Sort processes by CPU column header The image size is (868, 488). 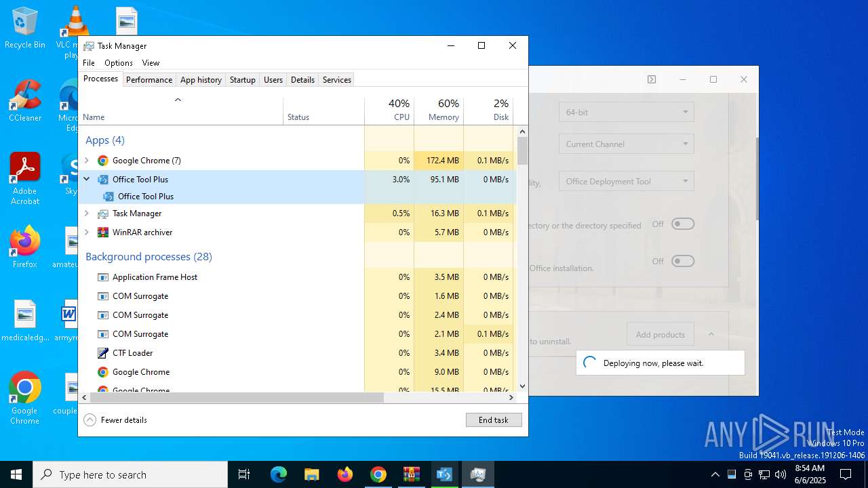coord(389,111)
